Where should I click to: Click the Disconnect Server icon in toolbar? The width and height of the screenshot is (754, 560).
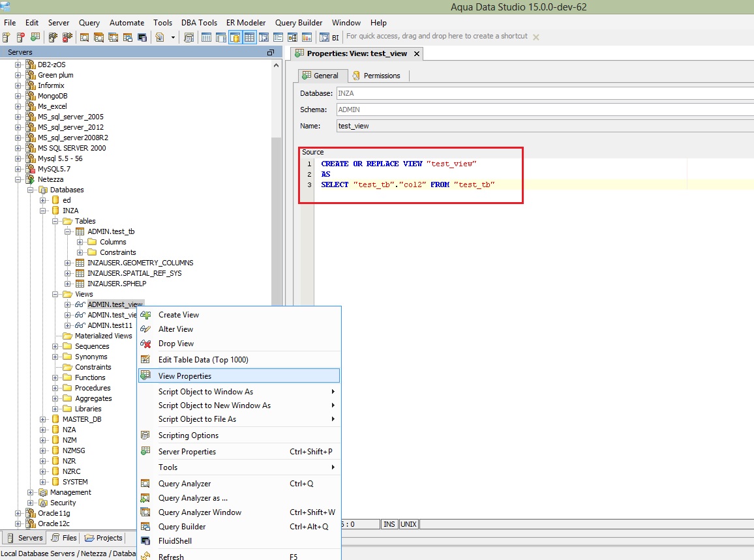click(x=67, y=37)
